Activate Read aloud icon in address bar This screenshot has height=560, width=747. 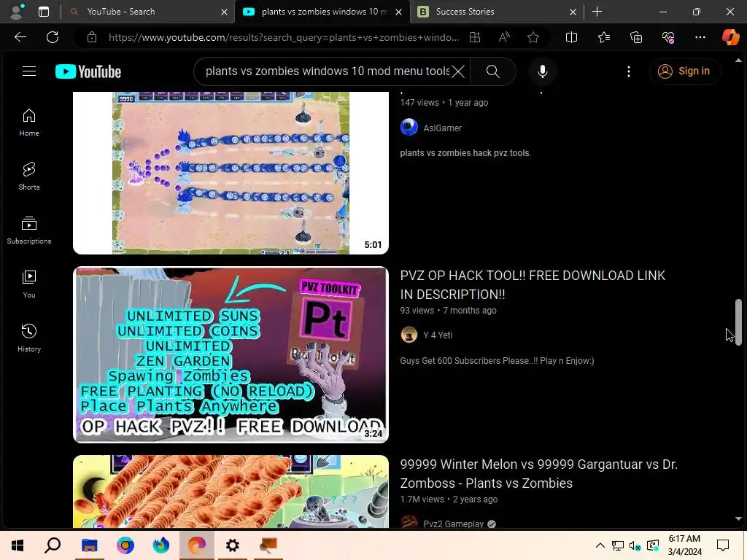point(504,37)
